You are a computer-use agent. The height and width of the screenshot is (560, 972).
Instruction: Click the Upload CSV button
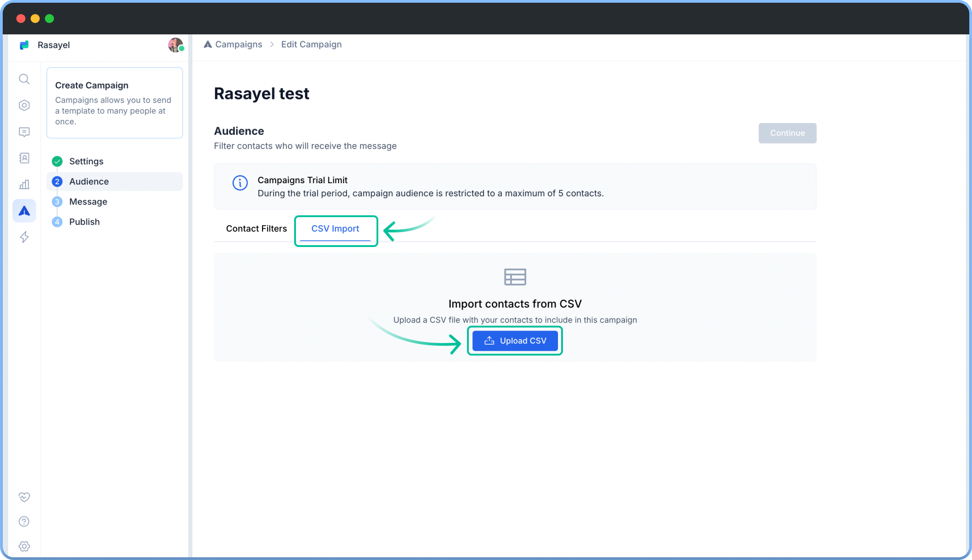click(515, 341)
